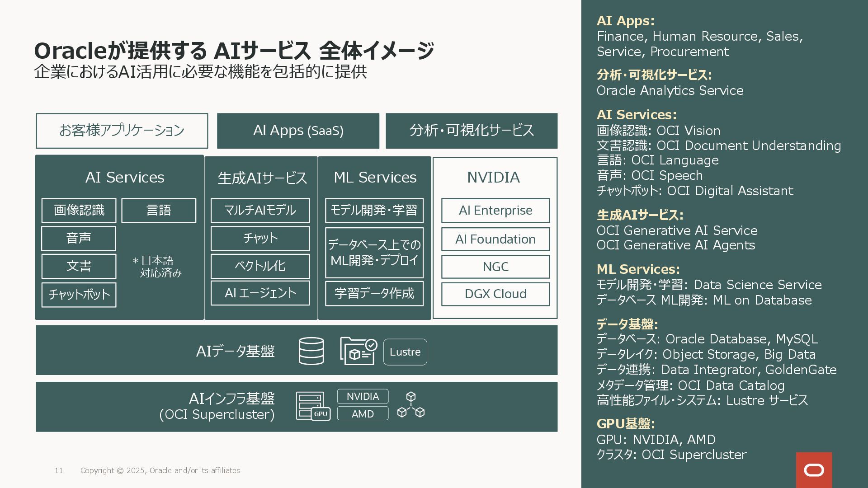Image resolution: width=868 pixels, height=488 pixels.
Task: Click the AI Foundation box
Action: coord(495,239)
